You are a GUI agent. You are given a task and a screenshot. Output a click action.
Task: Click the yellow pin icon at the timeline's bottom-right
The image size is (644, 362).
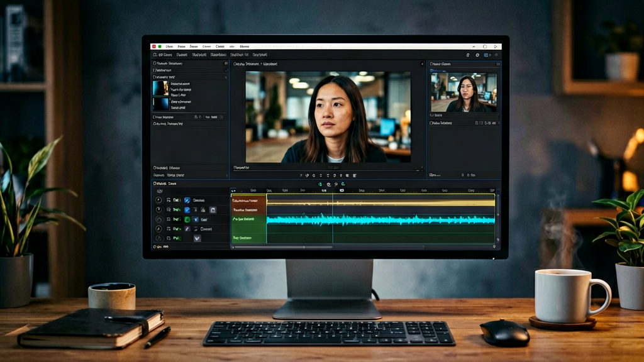[x=494, y=246]
